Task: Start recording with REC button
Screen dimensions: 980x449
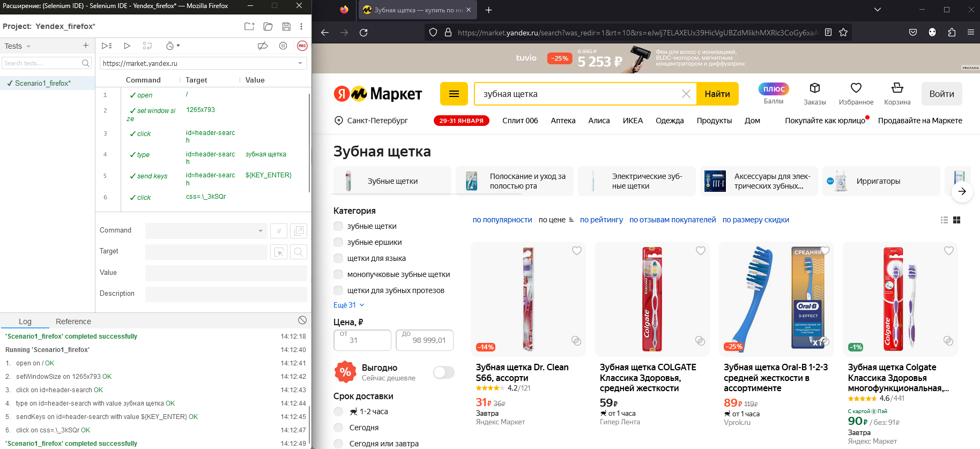Action: pyautogui.click(x=302, y=46)
